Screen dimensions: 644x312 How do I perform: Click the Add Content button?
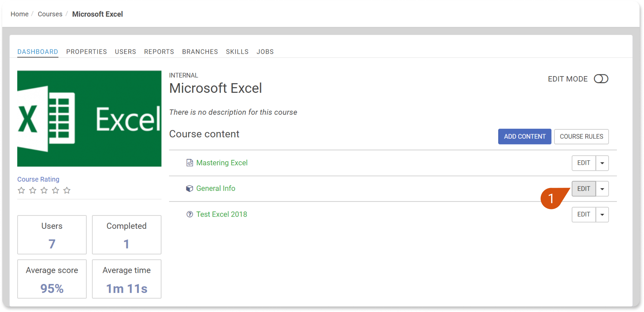point(525,136)
